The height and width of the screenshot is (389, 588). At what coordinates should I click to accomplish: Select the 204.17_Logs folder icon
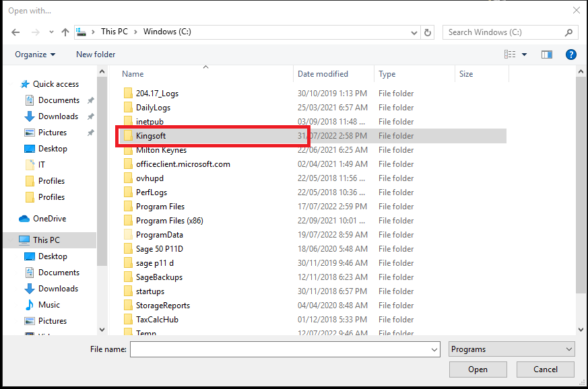(x=128, y=94)
